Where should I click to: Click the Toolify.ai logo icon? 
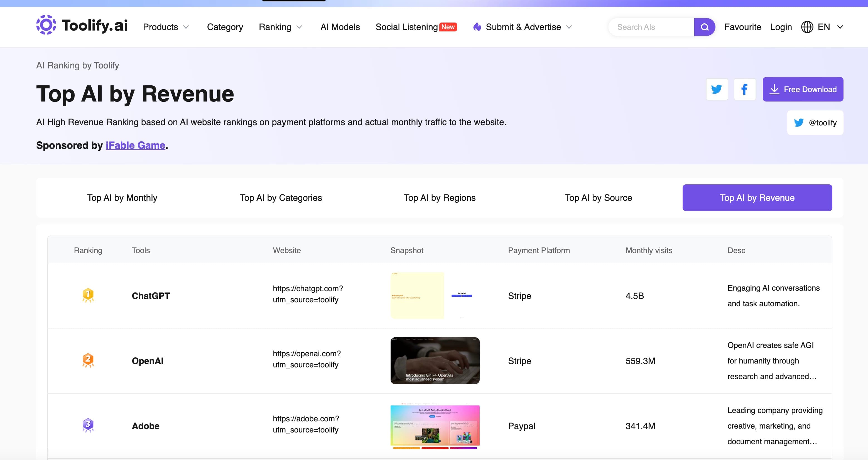[x=46, y=24]
